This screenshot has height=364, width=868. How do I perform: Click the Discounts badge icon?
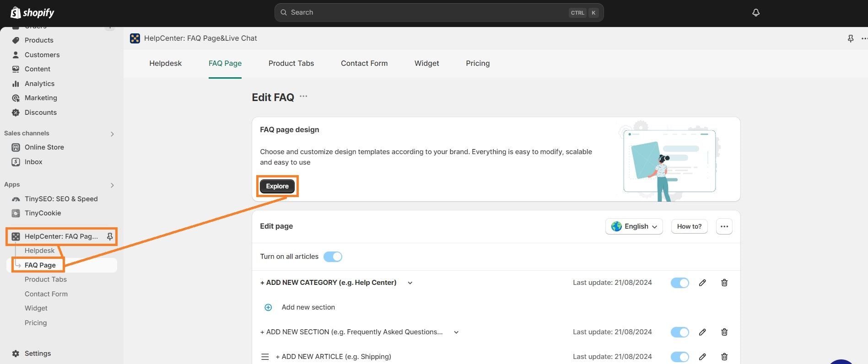pyautogui.click(x=16, y=112)
